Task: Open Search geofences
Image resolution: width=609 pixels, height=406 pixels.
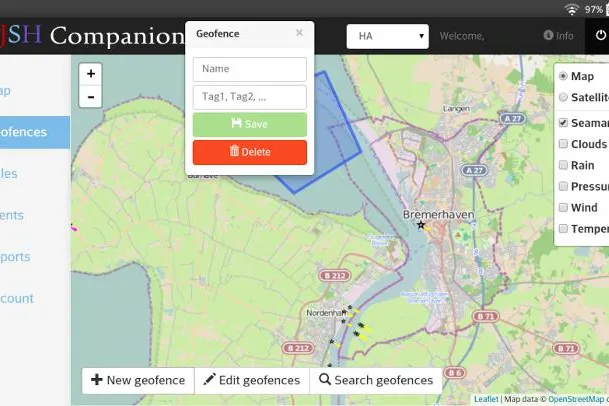Action: click(376, 380)
